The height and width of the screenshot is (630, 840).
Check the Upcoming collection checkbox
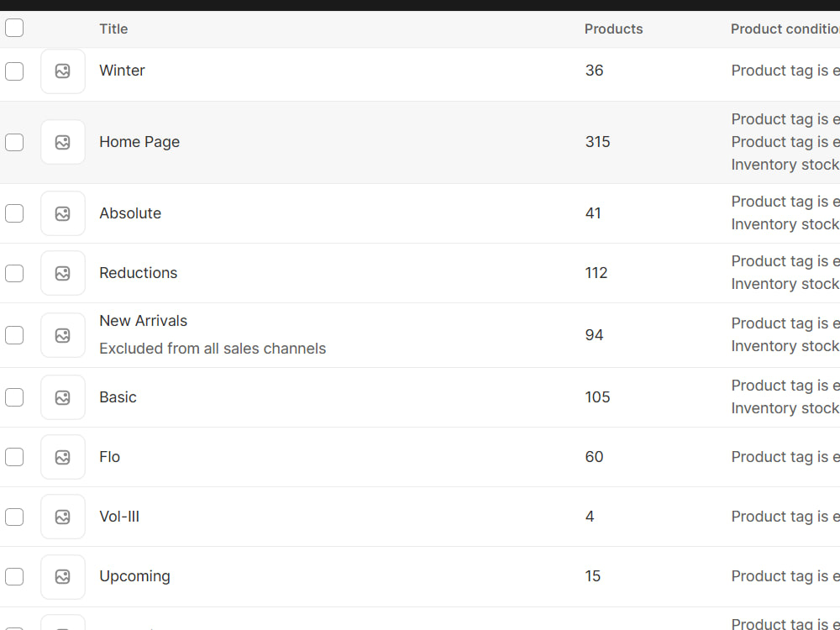(x=14, y=576)
